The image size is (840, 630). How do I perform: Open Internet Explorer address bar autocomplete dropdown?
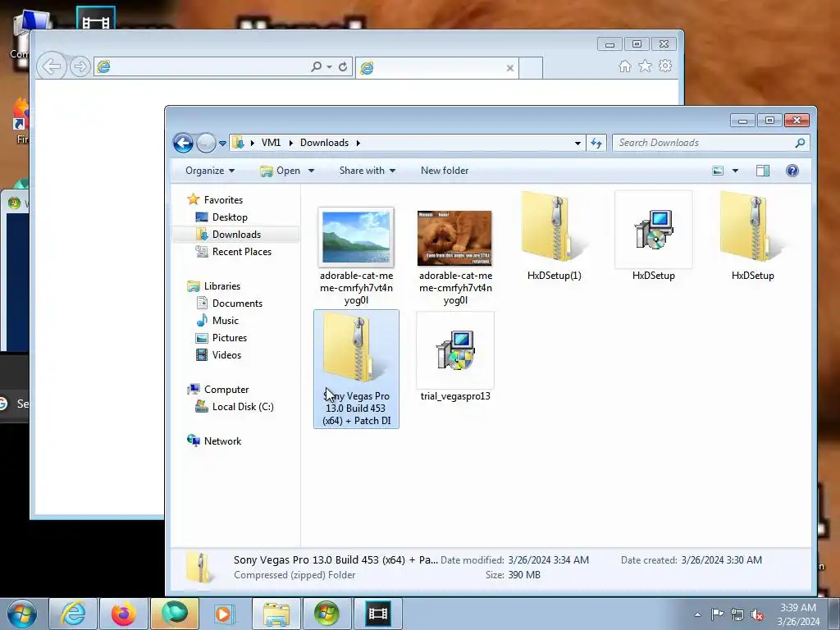329,67
